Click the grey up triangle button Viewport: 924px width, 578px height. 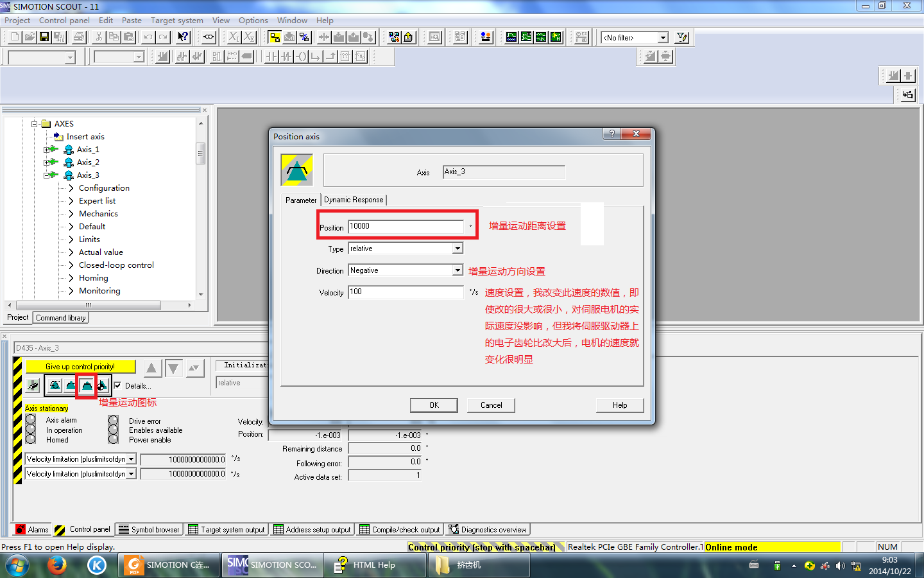[151, 368]
